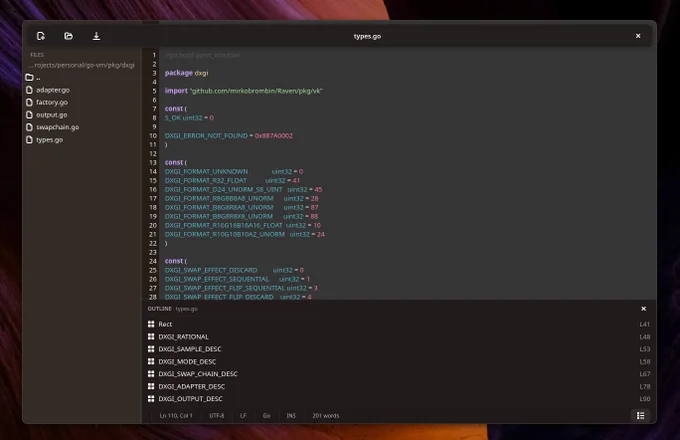Jump to DXGI_RATIONAL in outline
The width and height of the screenshot is (680, 440).
399,337
